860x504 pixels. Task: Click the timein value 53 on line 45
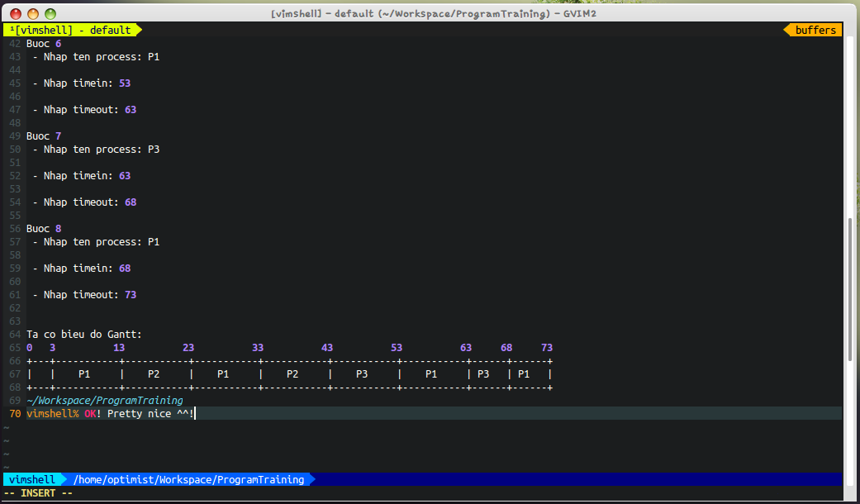tap(125, 83)
